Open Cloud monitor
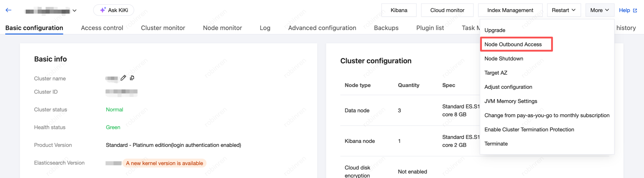Screen dimensions: 644x178 point(447,10)
